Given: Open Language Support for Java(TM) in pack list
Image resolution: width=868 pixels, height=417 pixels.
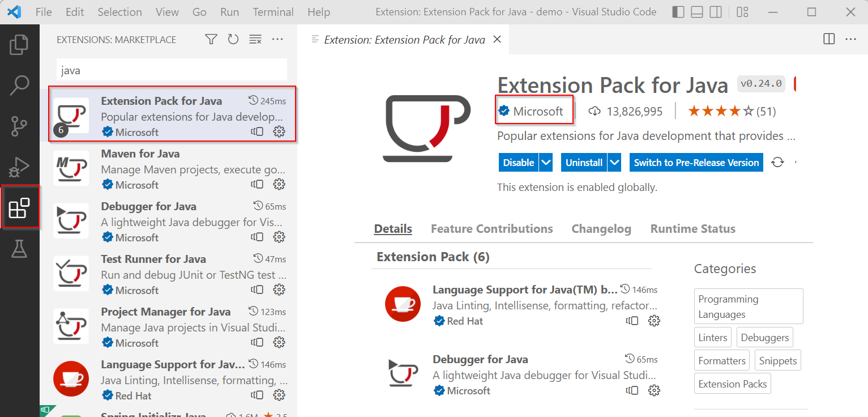Looking at the screenshot, I should tap(525, 290).
